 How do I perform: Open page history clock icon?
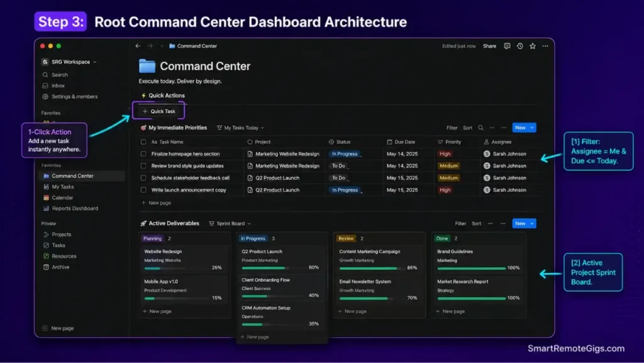coord(520,46)
